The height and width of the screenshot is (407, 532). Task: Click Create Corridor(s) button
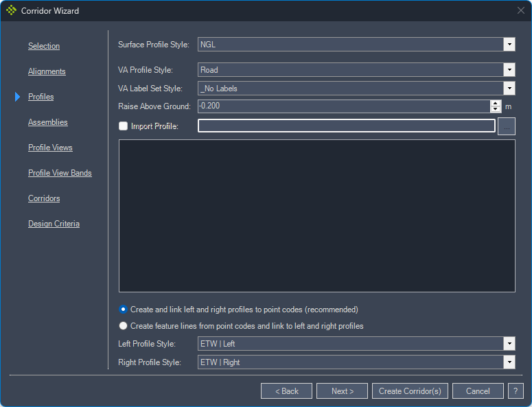coord(410,391)
